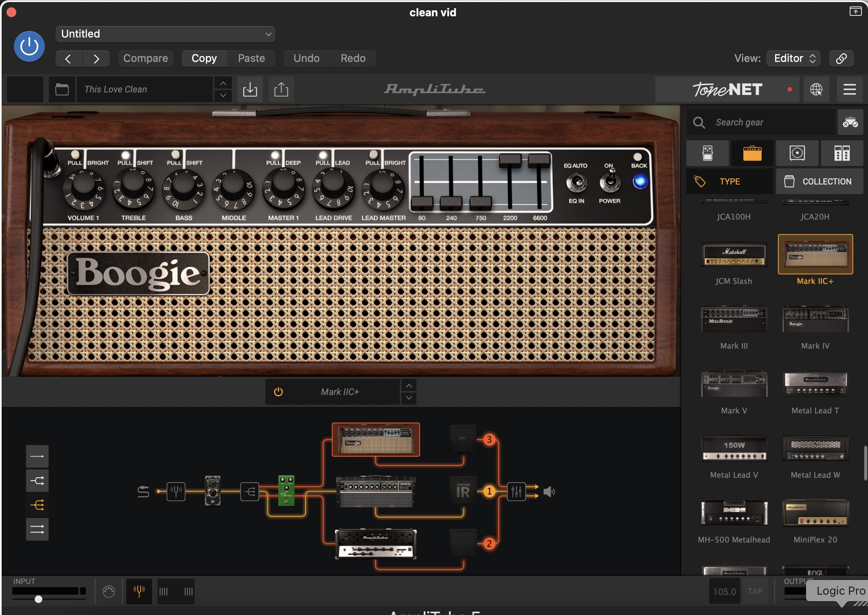Toggle the blue plugin bypass power button

(x=29, y=46)
